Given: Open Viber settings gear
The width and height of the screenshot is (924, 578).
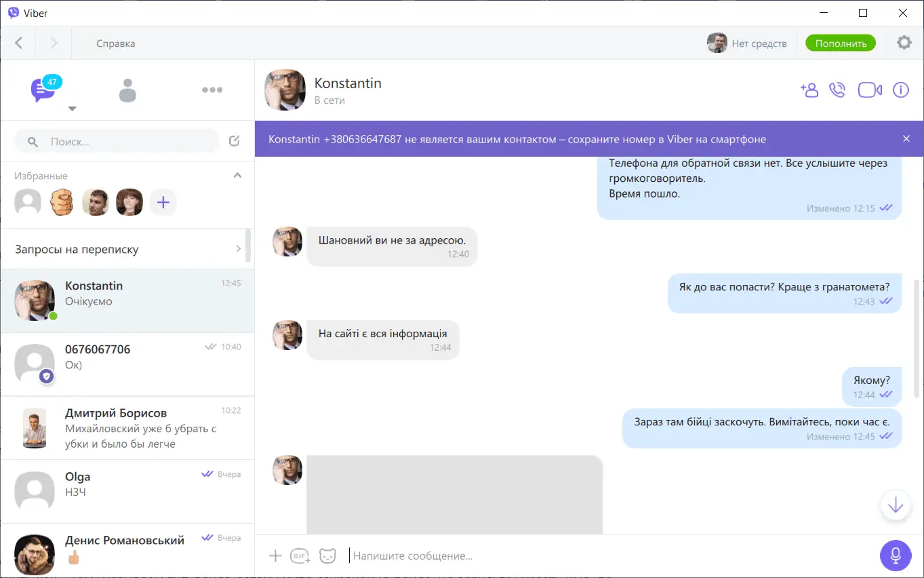Looking at the screenshot, I should (904, 43).
